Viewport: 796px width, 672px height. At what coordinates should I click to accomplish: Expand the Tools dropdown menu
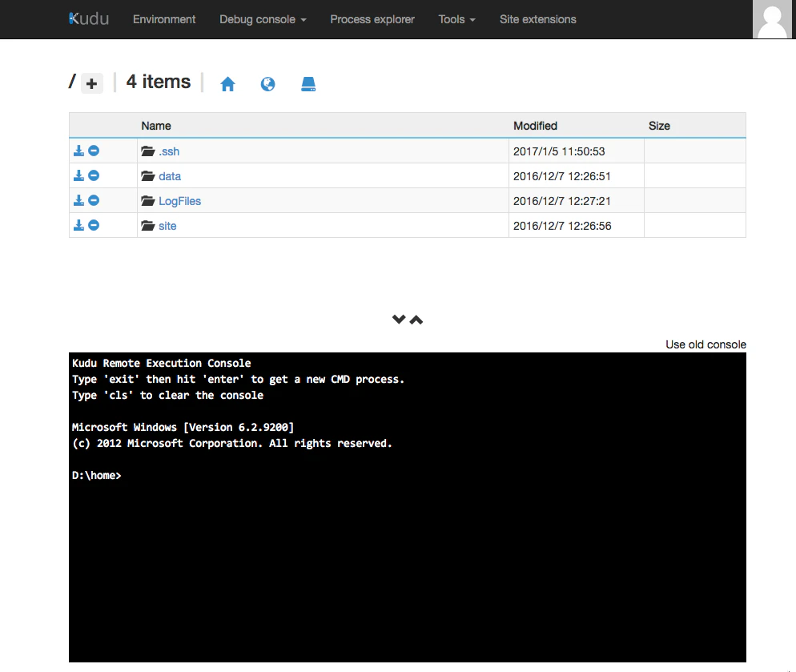457,19
